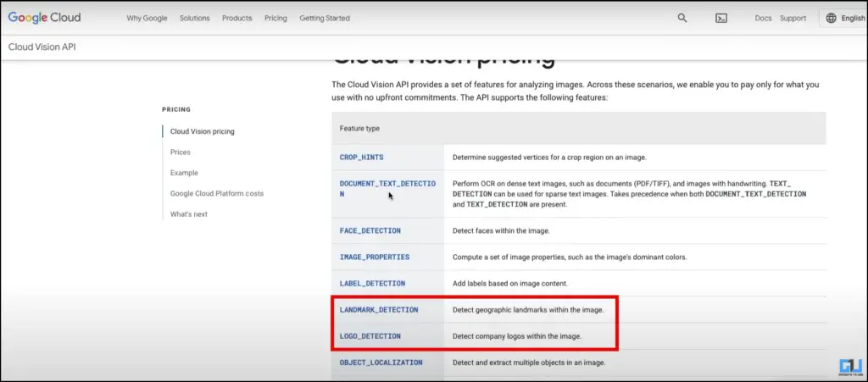Image resolution: width=868 pixels, height=382 pixels.
Task: Jump to What's next section
Action: coord(189,214)
